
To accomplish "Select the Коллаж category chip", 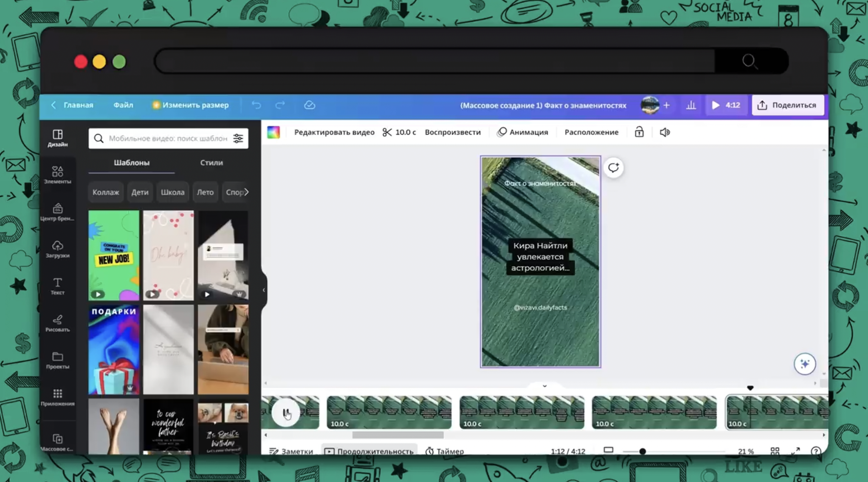I will (x=106, y=192).
